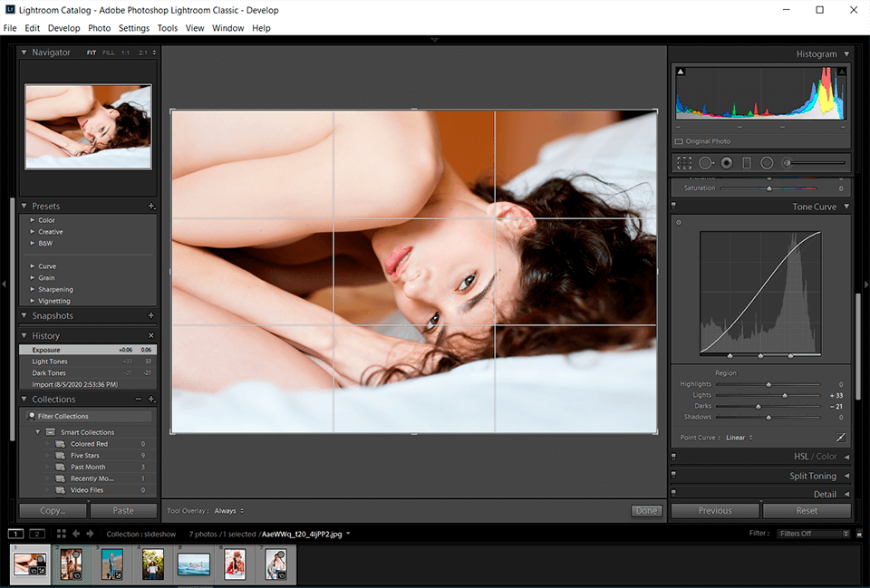Switch to secondary monitor view with button 2
This screenshot has width=870, height=588.
coord(36,533)
